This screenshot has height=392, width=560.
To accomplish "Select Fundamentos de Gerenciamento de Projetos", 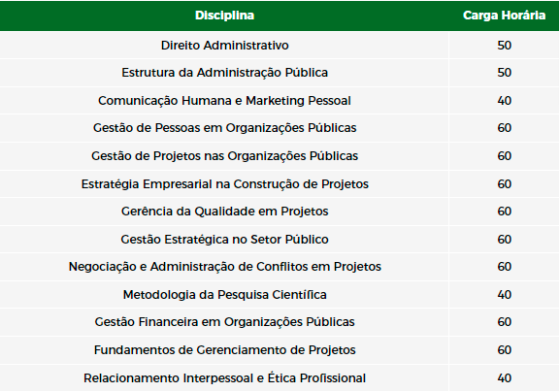I will click(224, 350).
